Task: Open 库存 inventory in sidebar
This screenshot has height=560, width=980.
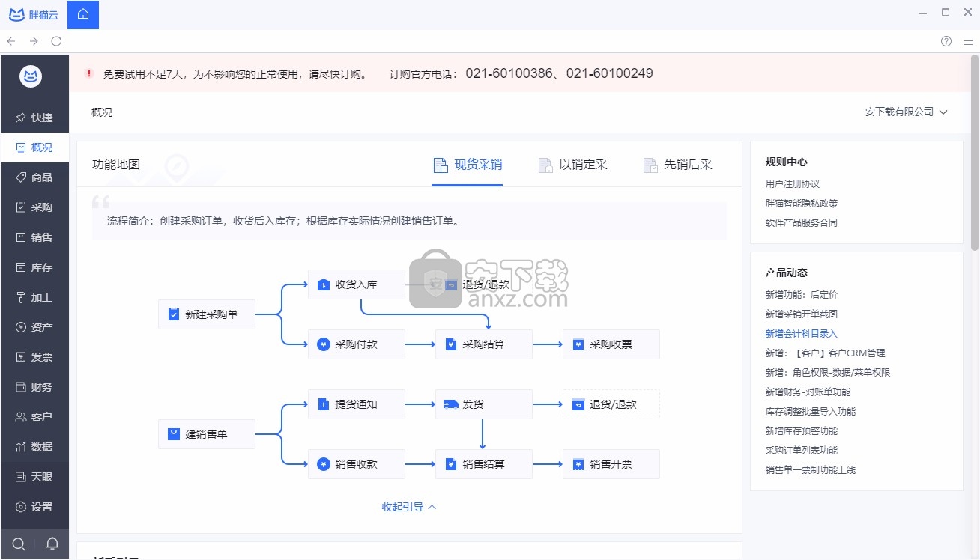Action: coord(34,267)
